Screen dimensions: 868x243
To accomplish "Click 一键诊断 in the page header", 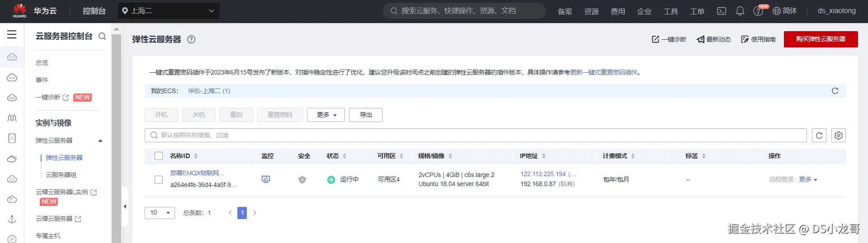I will (669, 39).
